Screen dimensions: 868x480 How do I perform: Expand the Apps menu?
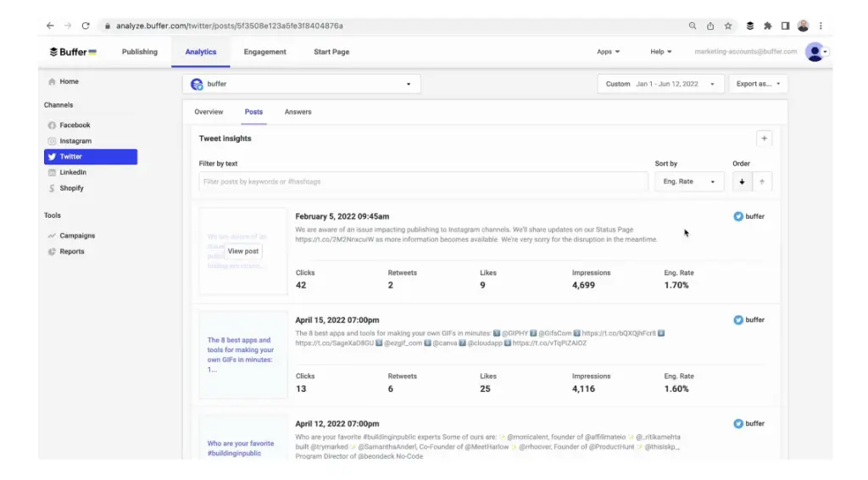click(609, 52)
